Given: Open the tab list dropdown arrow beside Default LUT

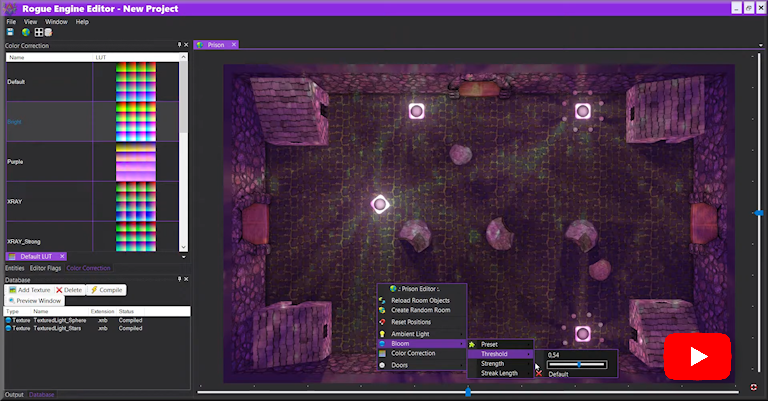Looking at the screenshot, I should tap(184, 257).
